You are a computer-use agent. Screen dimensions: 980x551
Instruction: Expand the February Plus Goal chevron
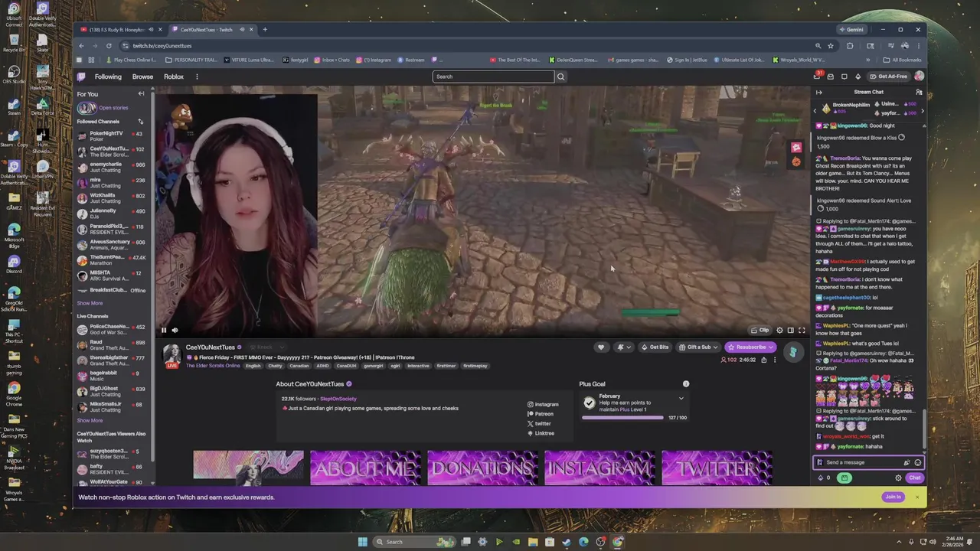coord(681,398)
